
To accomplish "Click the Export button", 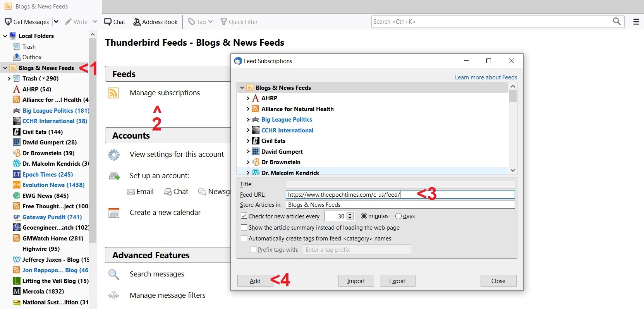I will [x=398, y=281].
